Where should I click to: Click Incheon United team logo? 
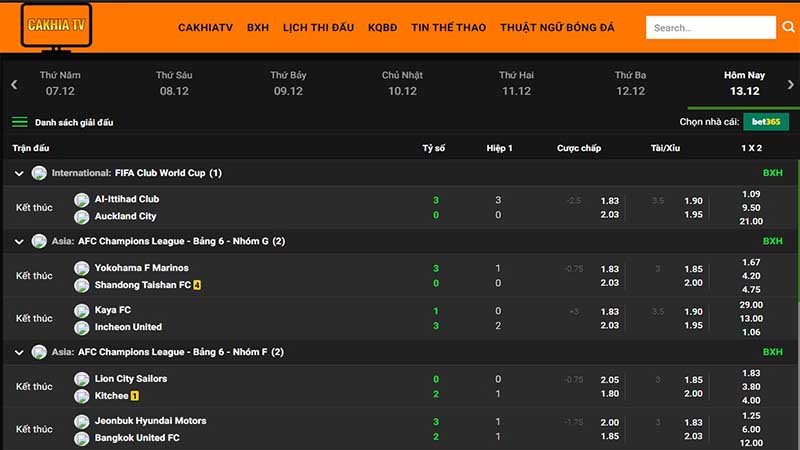82,328
